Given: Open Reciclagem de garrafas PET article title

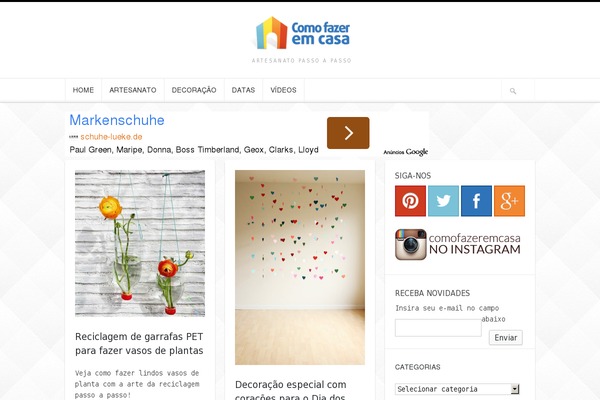Looking at the screenshot, I should [139, 344].
